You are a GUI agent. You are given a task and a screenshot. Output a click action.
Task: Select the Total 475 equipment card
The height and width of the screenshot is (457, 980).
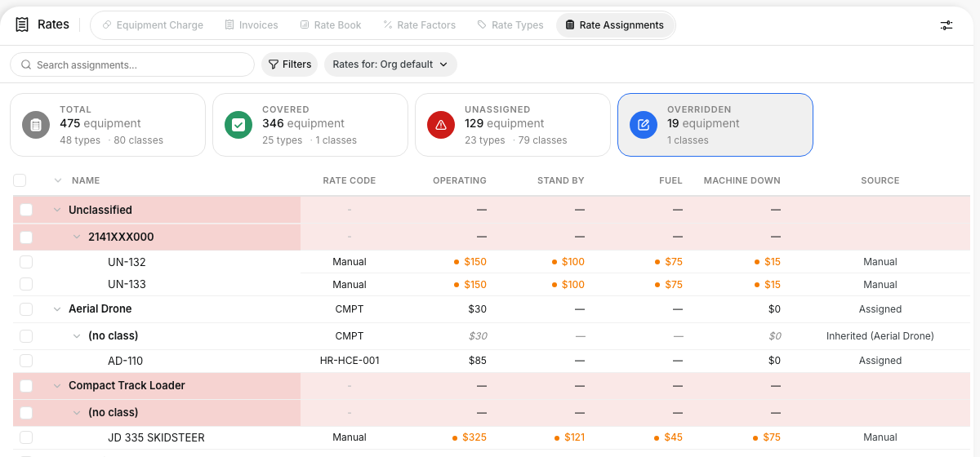click(108, 125)
